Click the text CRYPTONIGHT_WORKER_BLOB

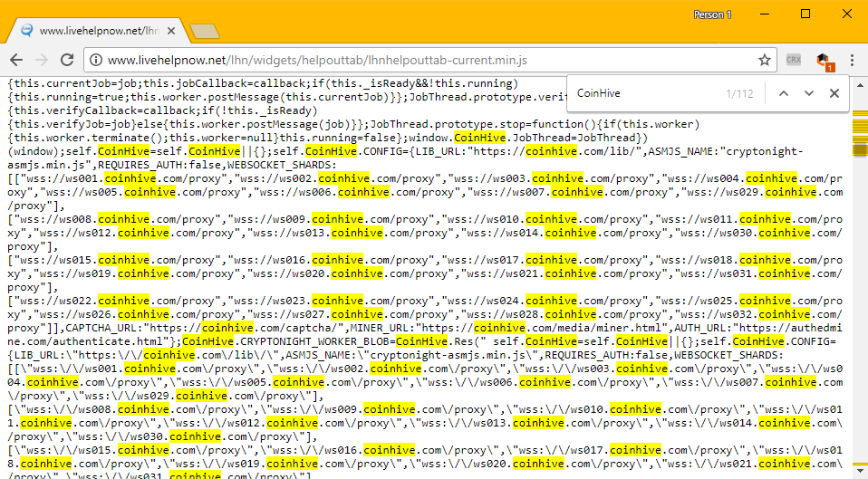pos(314,341)
